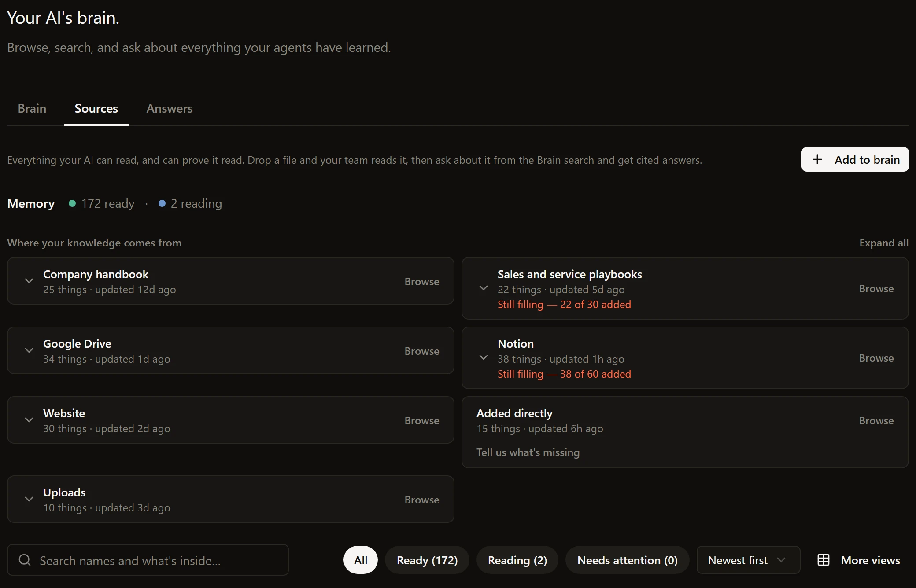Select the Sources tab
This screenshot has height=588, width=916.
96,108
